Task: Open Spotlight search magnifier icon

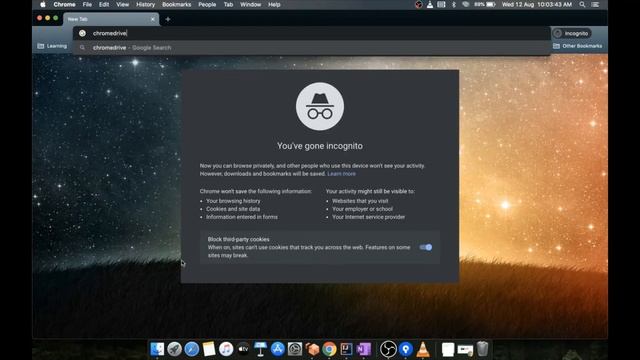Action: (x=582, y=4)
